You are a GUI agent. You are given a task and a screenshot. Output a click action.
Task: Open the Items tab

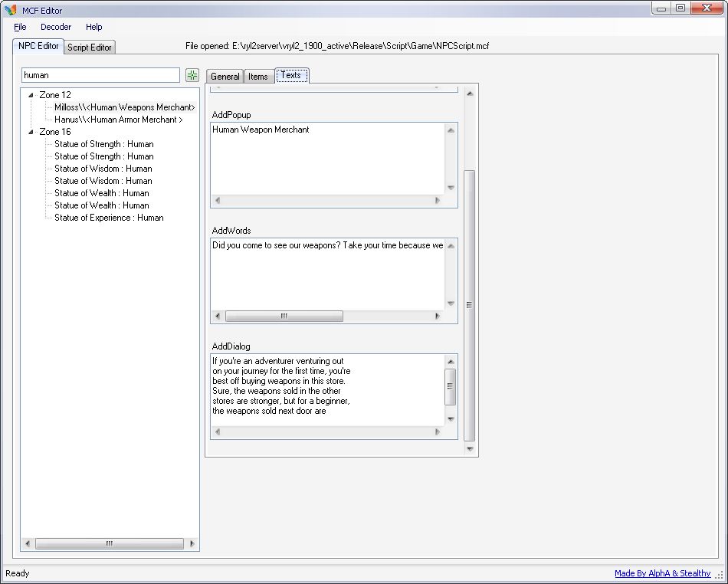point(258,77)
